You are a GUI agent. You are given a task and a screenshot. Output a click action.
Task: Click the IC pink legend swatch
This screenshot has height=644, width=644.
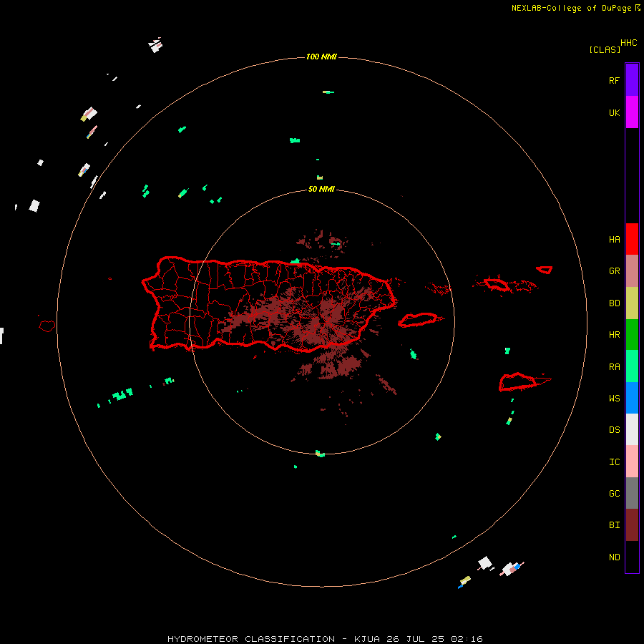pyautogui.click(x=632, y=462)
